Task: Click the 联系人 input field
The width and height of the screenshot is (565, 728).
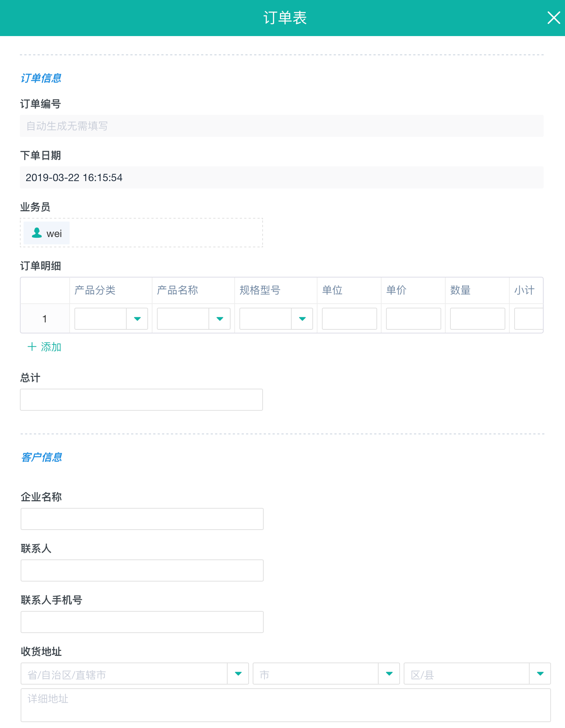Action: [x=142, y=570]
